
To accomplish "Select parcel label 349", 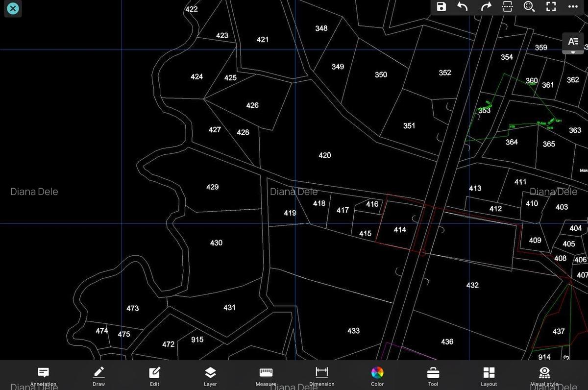I will [x=338, y=67].
